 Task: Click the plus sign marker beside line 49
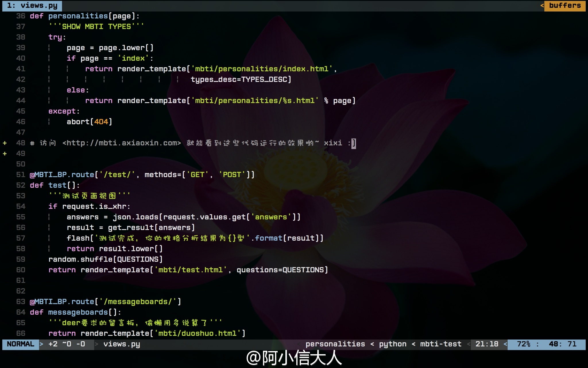tap(5, 154)
